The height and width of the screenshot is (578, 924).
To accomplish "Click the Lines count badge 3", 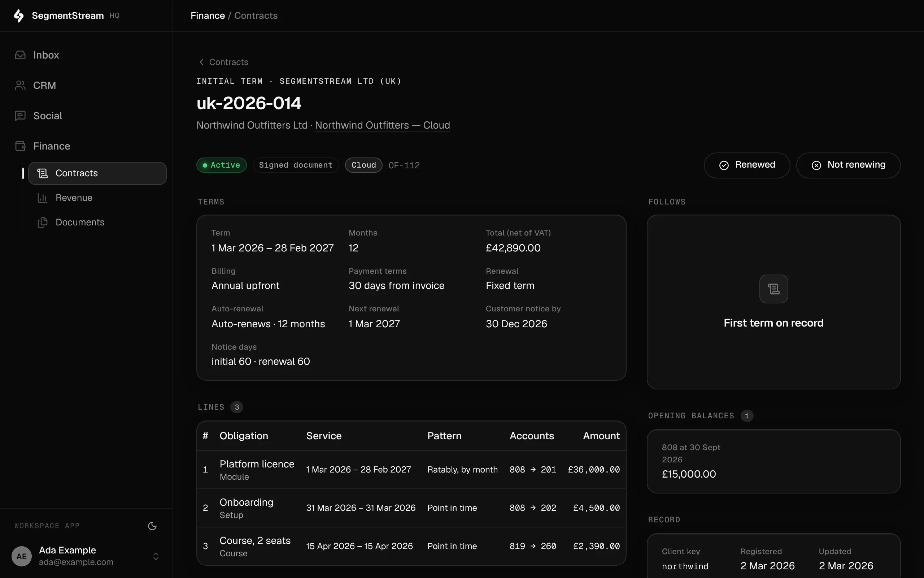I will (237, 407).
